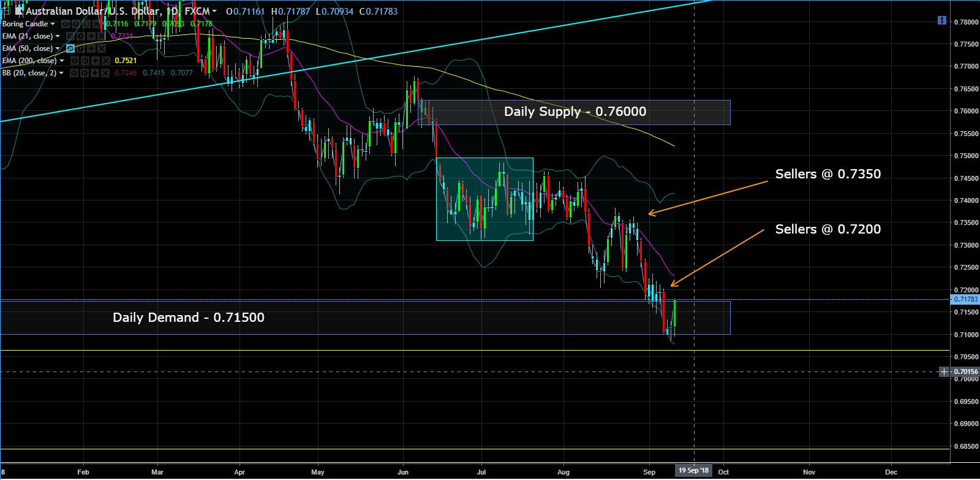Click the Feb label on time axis
Viewport: 980px width, 480px height.
[x=83, y=472]
